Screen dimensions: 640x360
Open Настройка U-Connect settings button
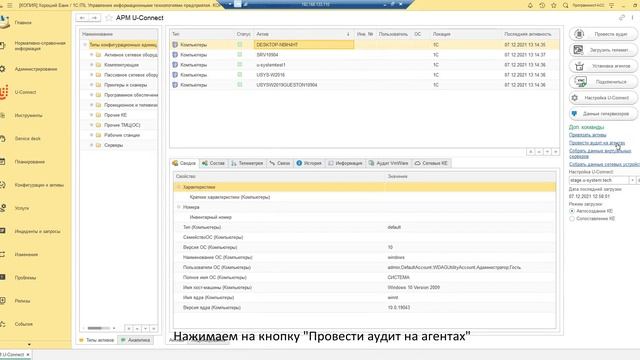[x=603, y=98]
